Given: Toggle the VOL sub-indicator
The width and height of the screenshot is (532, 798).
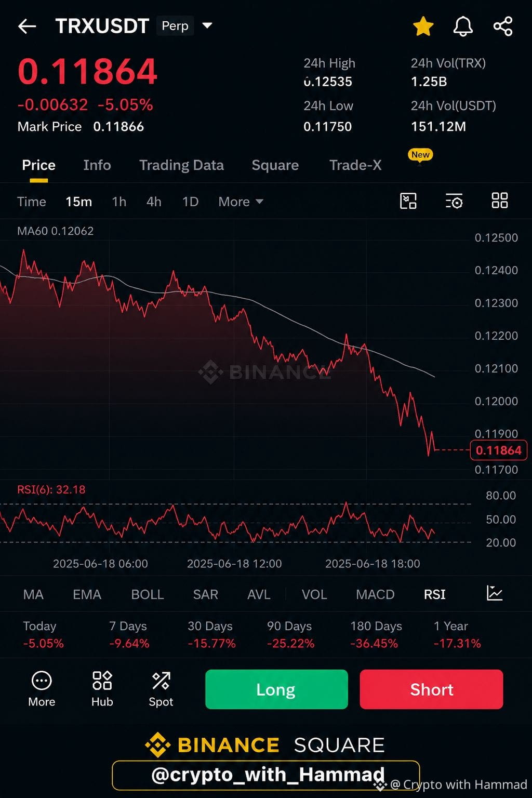Looking at the screenshot, I should tap(314, 594).
